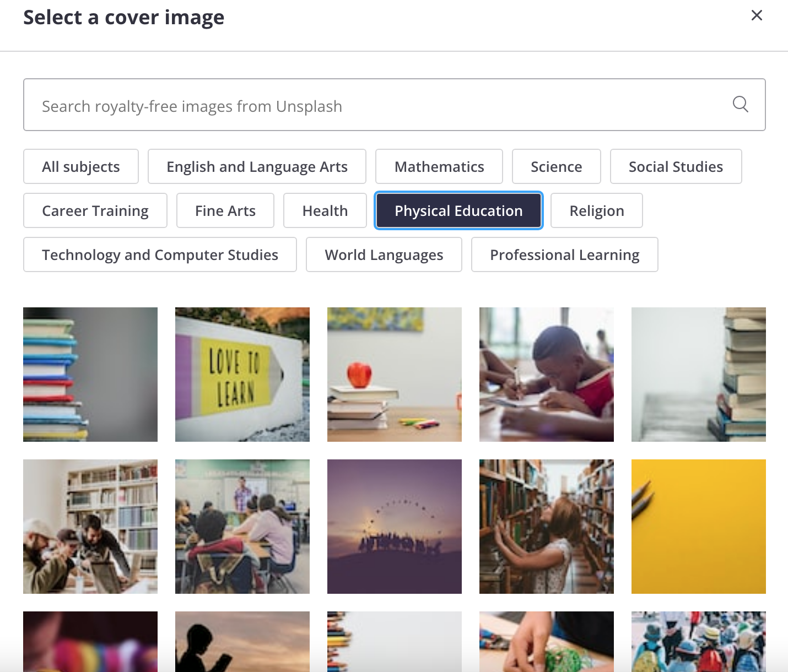Filter images by Career Training
788x672 pixels.
pos(95,210)
